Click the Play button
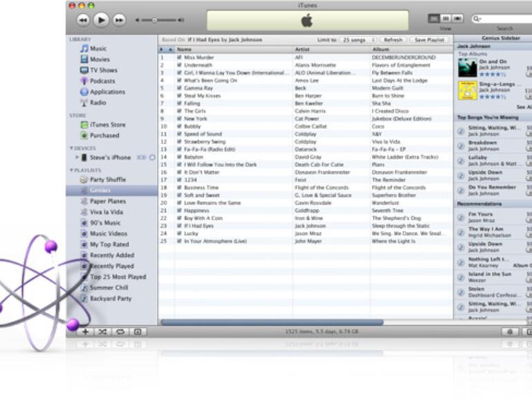532x399 pixels. tap(101, 20)
